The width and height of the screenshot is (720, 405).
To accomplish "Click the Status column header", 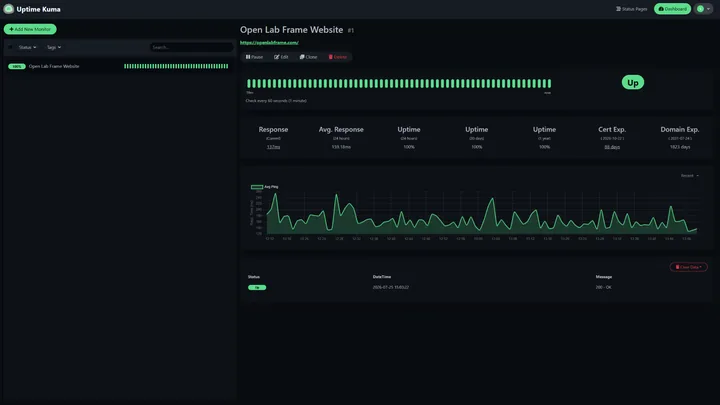I will 254,276.
